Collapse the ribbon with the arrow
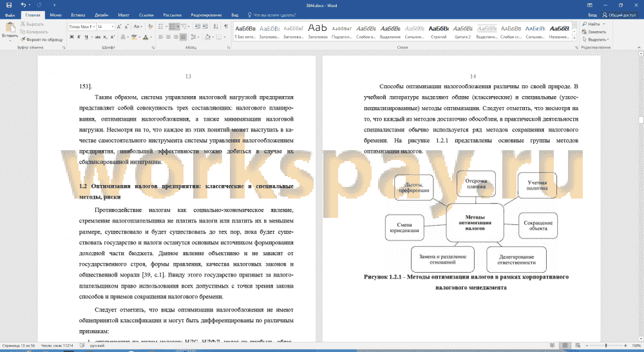 639,47
